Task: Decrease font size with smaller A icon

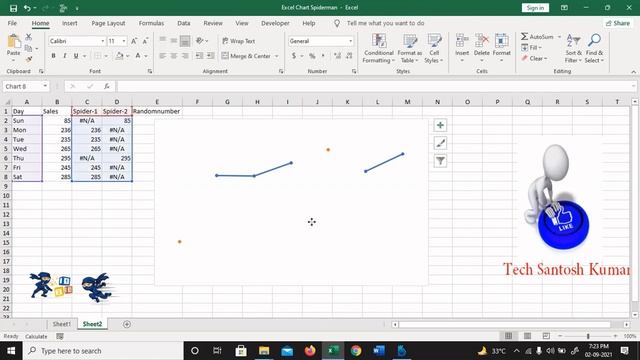Action: [x=145, y=41]
